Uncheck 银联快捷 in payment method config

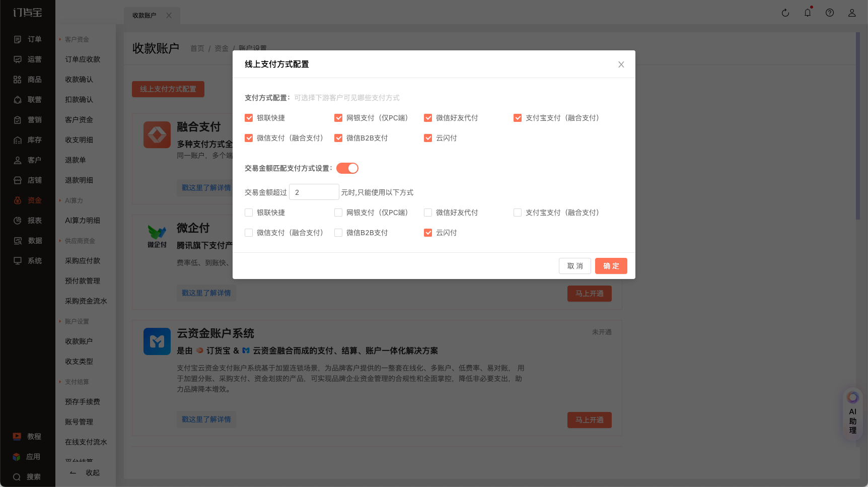(x=249, y=118)
